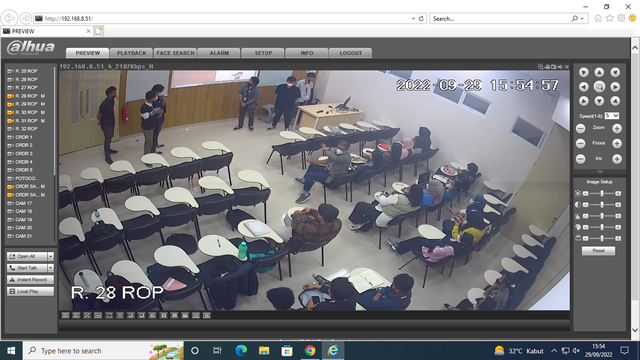Open the R. 25 ROP channel

coord(22,71)
